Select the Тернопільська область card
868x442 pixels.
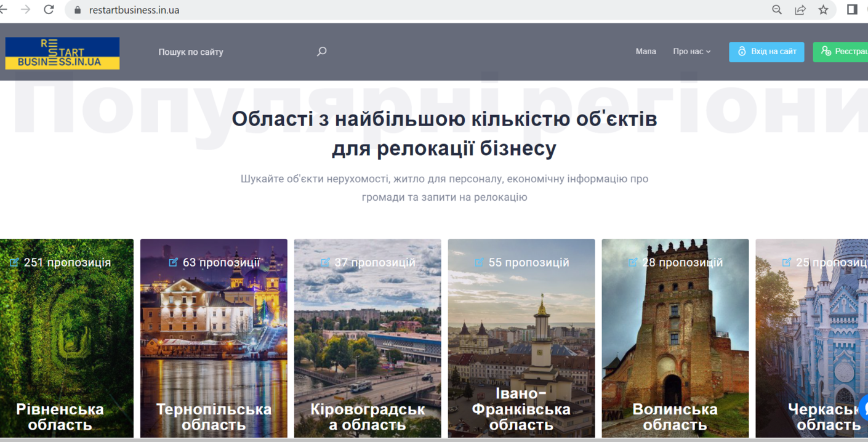point(214,339)
